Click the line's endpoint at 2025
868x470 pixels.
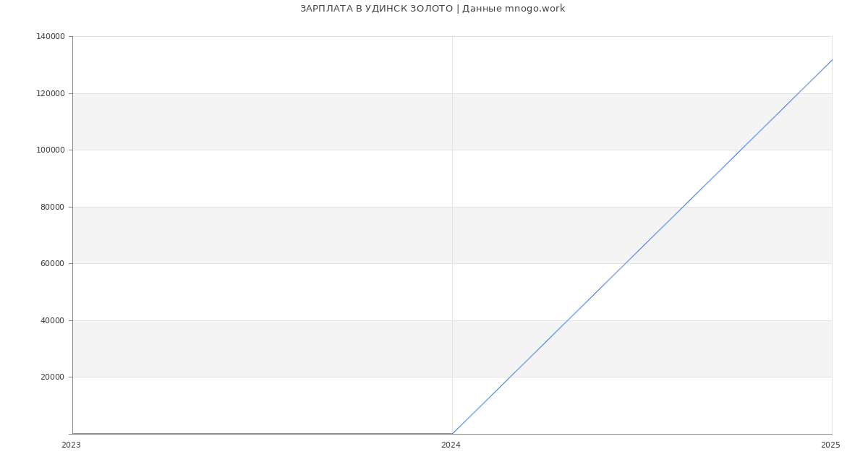(x=832, y=60)
